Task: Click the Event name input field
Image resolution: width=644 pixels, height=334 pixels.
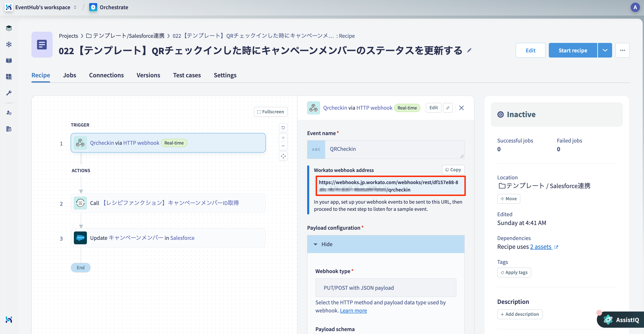Action: (x=394, y=149)
